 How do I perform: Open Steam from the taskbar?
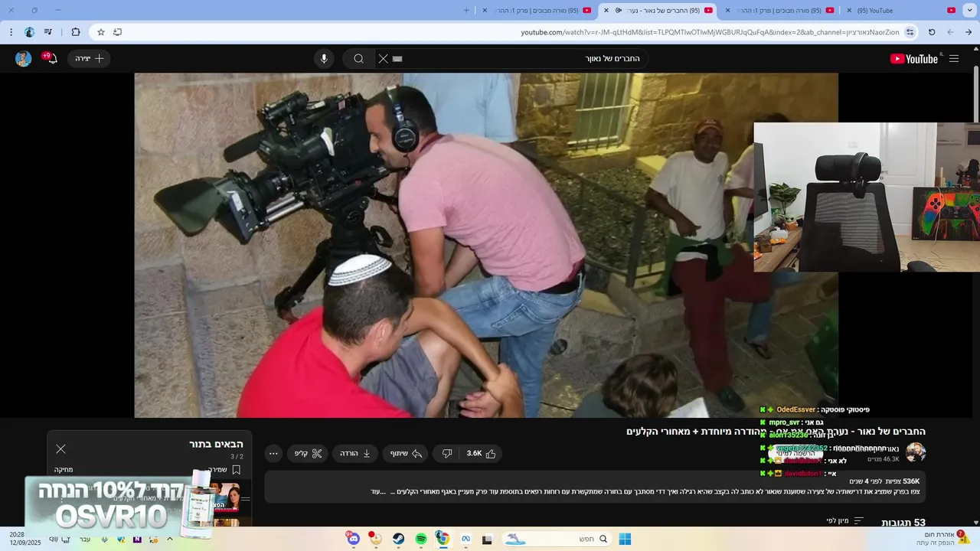399,539
